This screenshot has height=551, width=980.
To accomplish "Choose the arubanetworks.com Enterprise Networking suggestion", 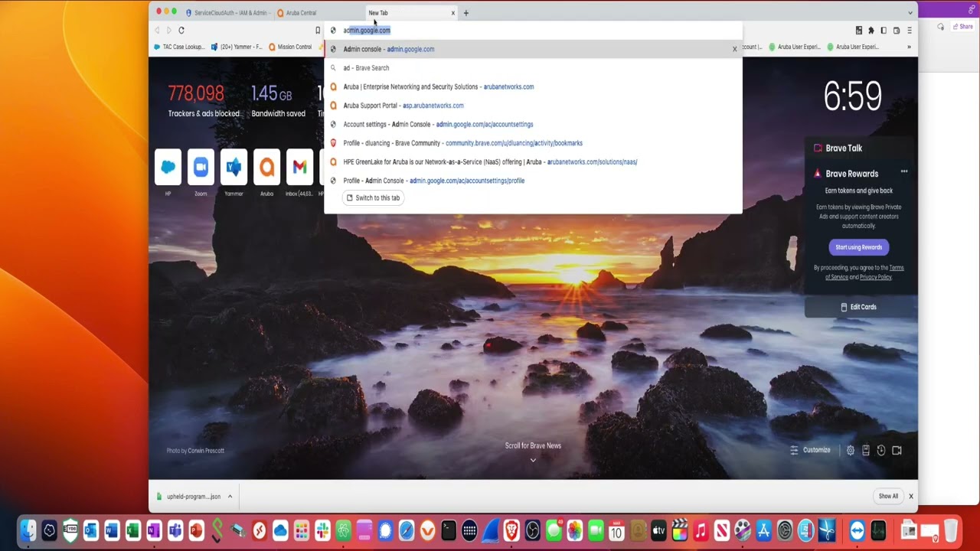I will 533,86.
